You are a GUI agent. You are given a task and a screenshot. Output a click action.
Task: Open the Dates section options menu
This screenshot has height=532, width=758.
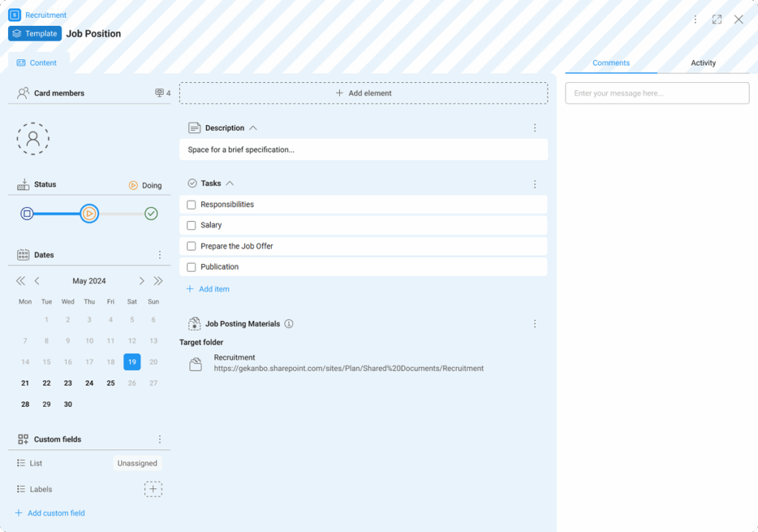pyautogui.click(x=159, y=255)
